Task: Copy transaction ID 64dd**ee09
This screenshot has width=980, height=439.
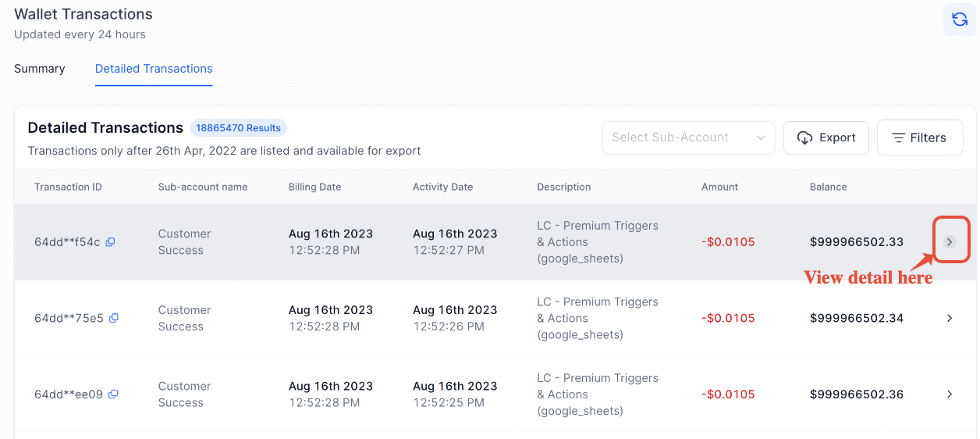Action: [113, 394]
